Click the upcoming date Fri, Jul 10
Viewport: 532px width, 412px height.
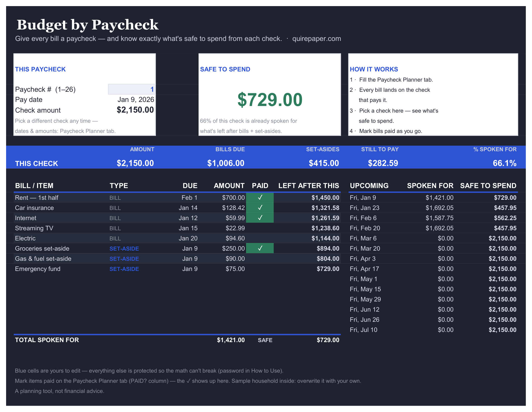pos(363,330)
